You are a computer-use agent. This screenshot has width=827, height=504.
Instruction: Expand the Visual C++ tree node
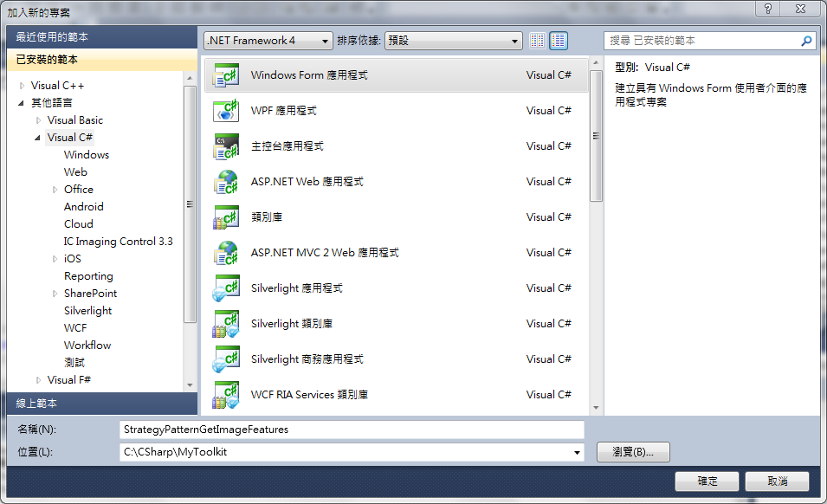point(22,86)
